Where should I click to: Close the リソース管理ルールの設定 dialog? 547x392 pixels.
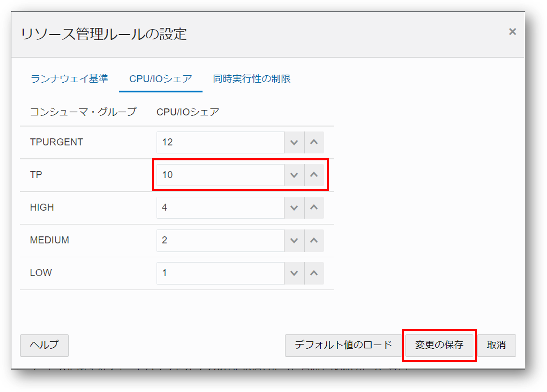tap(512, 32)
